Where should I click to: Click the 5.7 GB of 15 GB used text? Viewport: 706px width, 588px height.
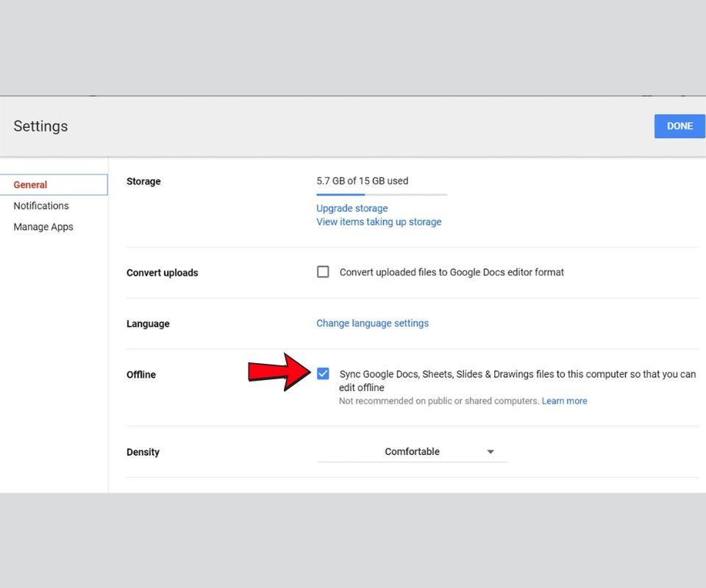pos(362,181)
